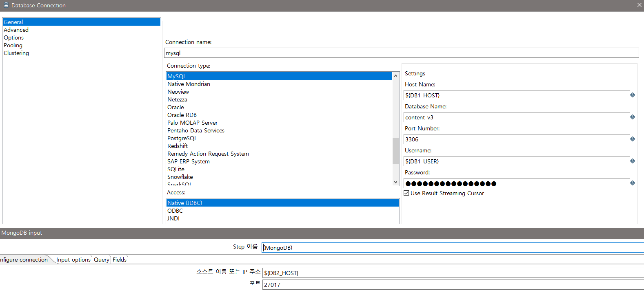The image size is (644, 295).
Task: Select Remedy Action Request System type
Action: point(279,154)
